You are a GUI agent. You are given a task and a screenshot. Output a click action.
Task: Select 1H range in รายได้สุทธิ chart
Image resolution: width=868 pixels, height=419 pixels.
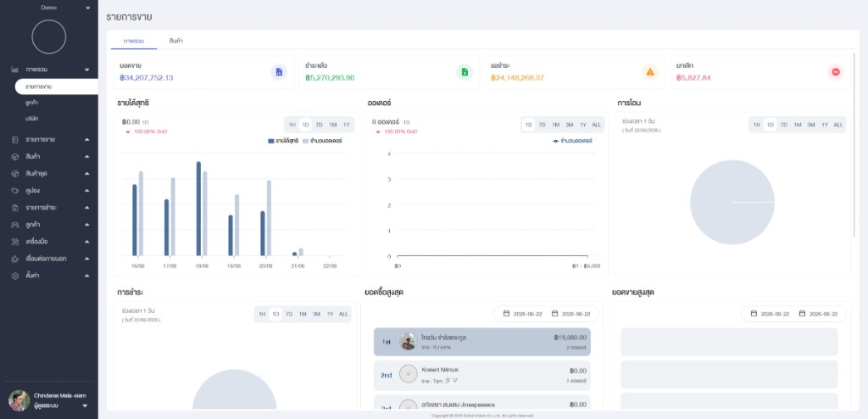[292, 126]
